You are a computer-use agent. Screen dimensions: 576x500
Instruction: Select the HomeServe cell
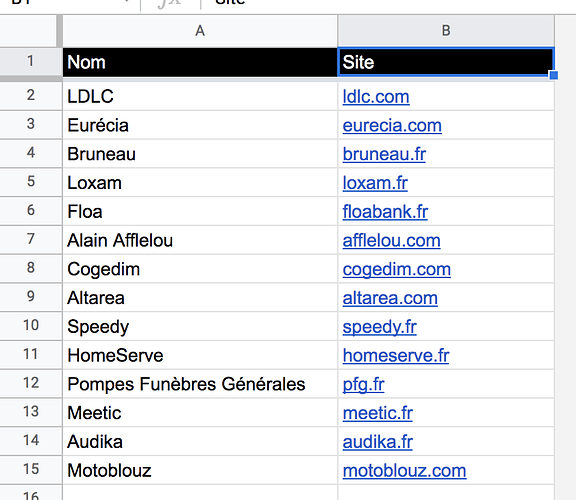[x=200, y=355]
